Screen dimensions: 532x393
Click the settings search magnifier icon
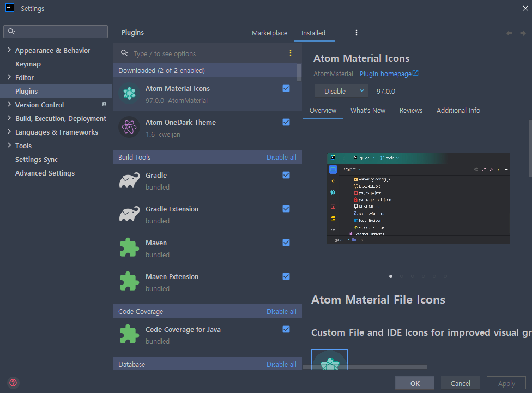(11, 31)
